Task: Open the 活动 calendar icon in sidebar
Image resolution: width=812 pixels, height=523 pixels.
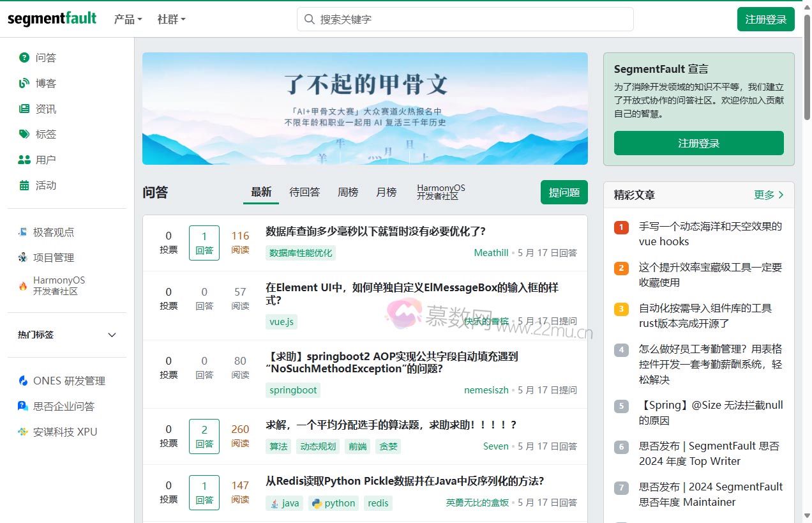Action: click(24, 185)
